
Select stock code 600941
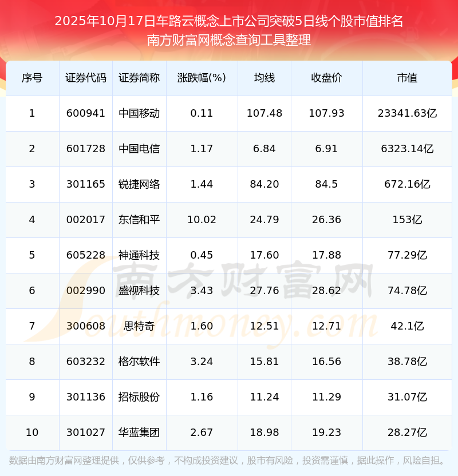[86, 113]
